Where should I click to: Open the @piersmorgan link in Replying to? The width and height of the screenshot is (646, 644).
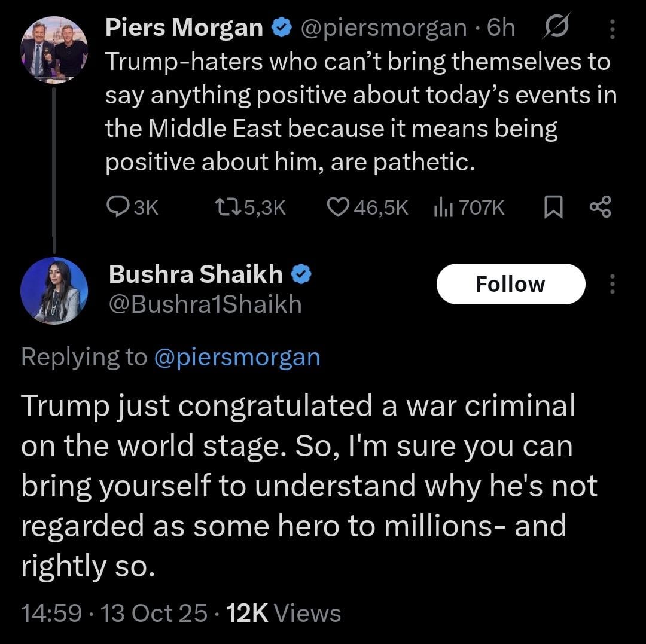click(237, 357)
